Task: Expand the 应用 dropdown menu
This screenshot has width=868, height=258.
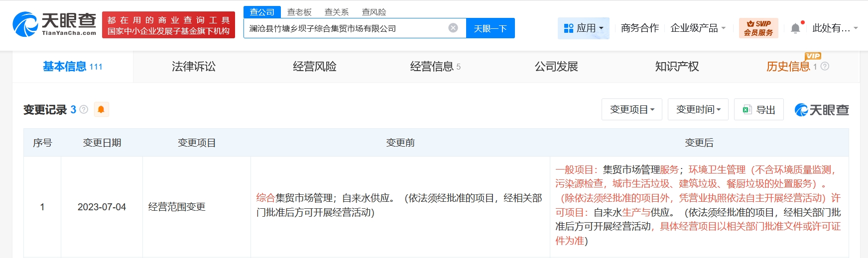Action: coord(584,28)
